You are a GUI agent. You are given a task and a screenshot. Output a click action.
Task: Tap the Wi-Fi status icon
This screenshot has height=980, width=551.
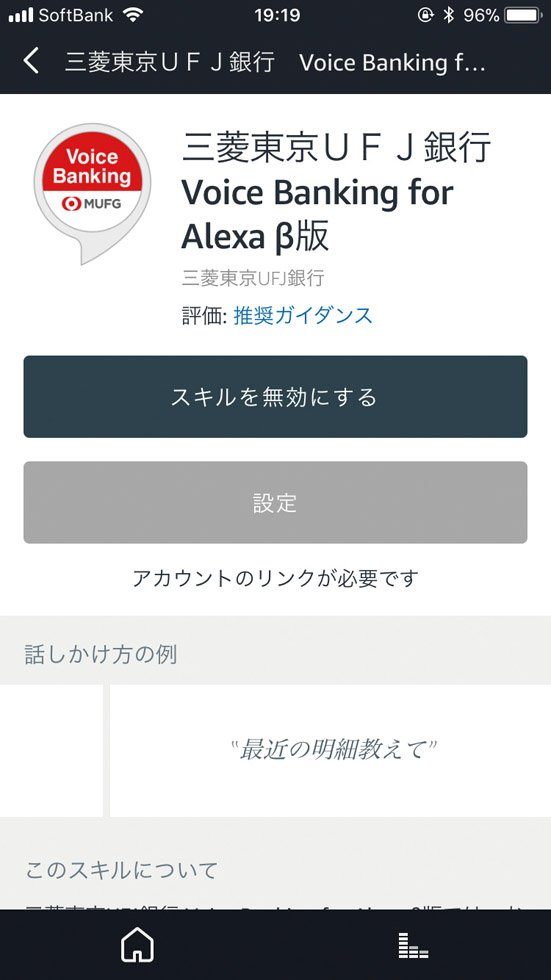[133, 15]
